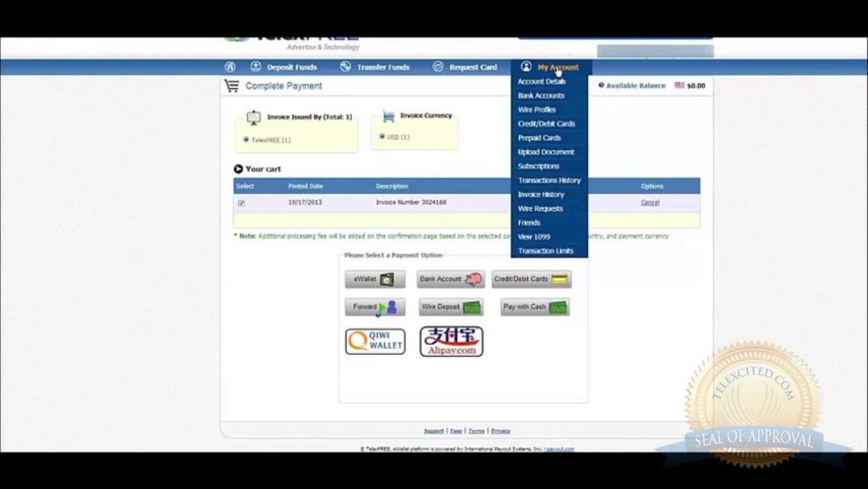Screen dimensions: 868x489
Task: Click the Deposit Funds circle icon
Action: [256, 67]
